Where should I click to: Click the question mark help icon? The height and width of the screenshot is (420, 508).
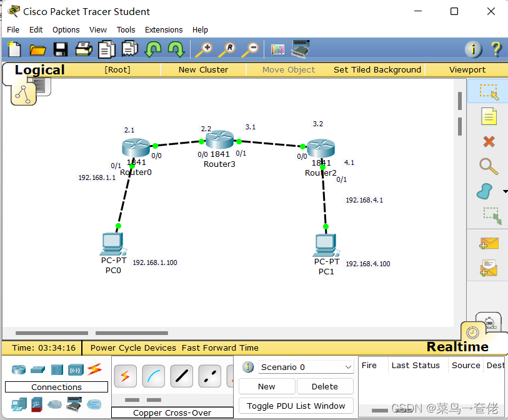point(496,49)
